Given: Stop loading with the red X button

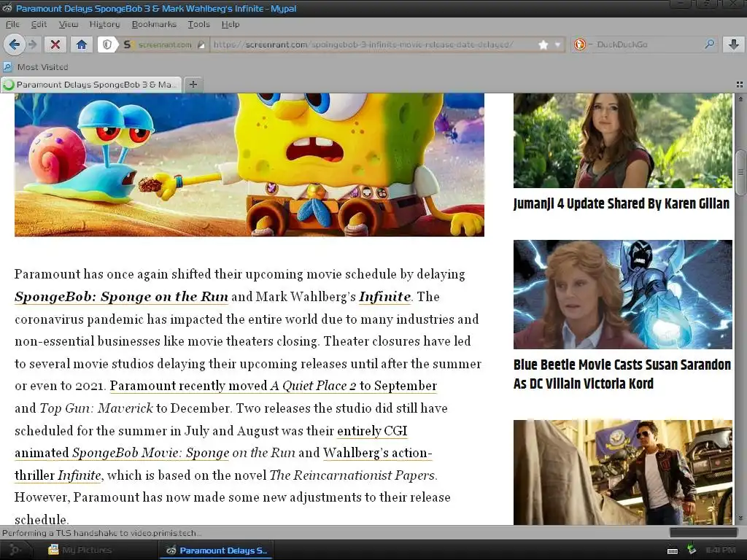Looking at the screenshot, I should click(x=55, y=44).
